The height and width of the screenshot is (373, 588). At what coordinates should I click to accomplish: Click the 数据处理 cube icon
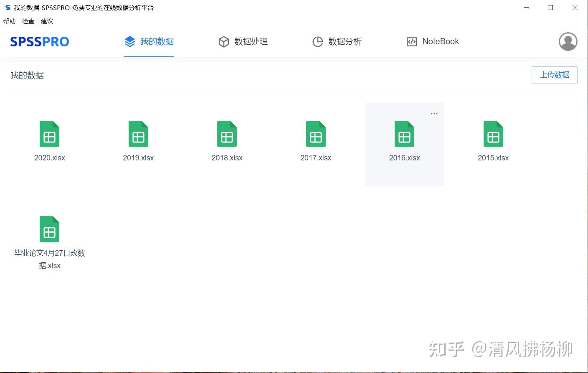coord(224,41)
